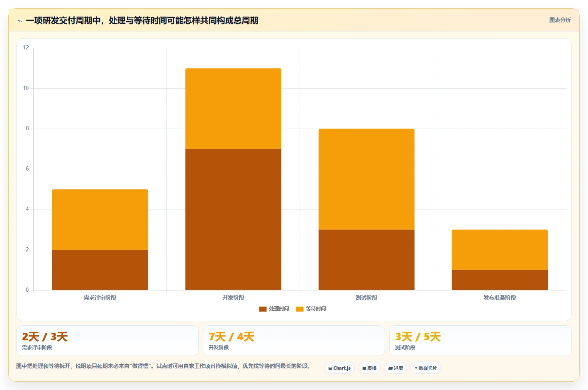Click the chart title heading text
The image size is (588, 390).
(142, 20)
